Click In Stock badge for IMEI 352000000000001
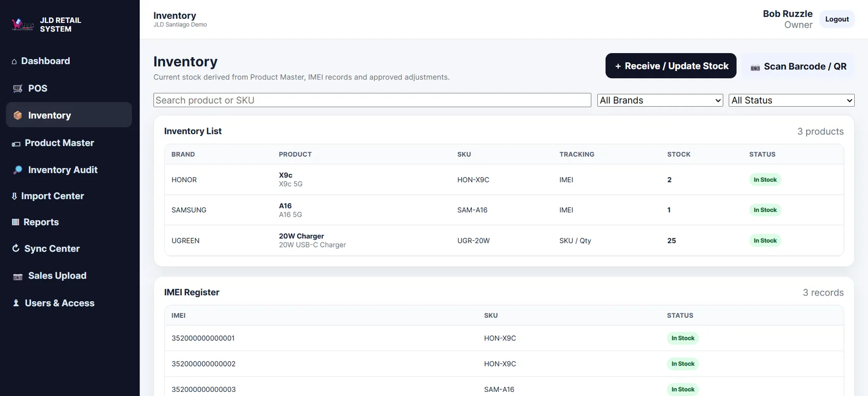Viewport: 868px width, 396px height. 683,338
